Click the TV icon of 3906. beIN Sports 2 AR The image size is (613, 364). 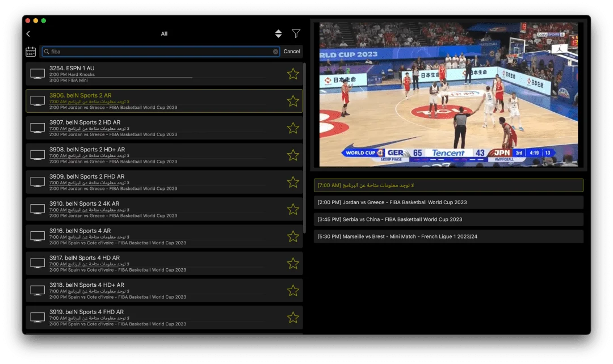tap(37, 101)
